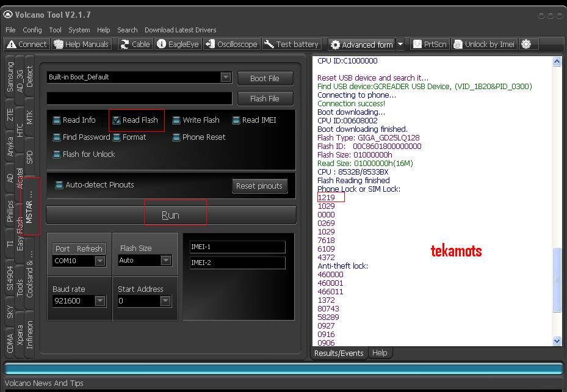Open Help Manuals from toolbar
The height and width of the screenshot is (392, 567).
pyautogui.click(x=81, y=44)
